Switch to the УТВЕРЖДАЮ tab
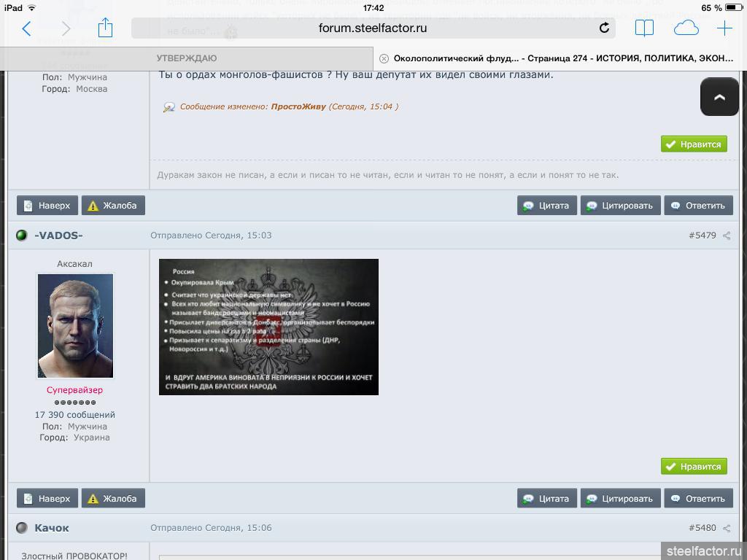This screenshot has width=747, height=560. pyautogui.click(x=187, y=58)
